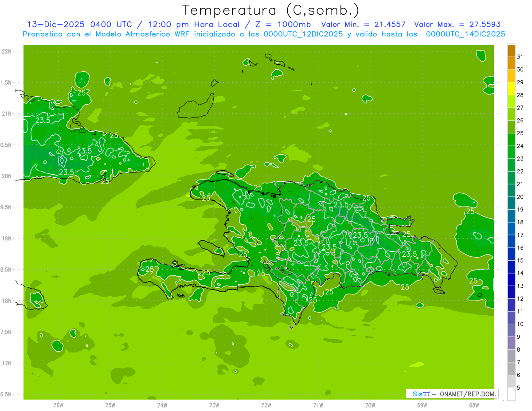
Task: Click the gray legend swatch between 6 and 7
Action: point(511,368)
